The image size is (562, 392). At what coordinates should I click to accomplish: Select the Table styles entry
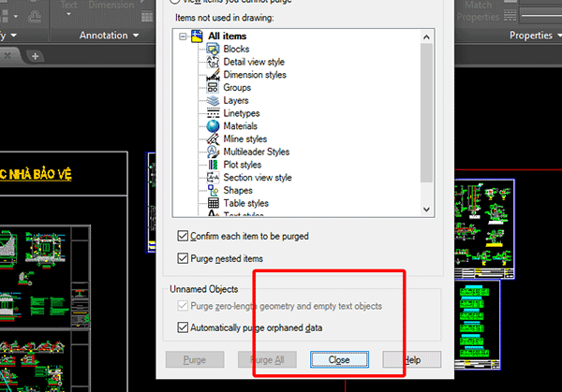pos(245,203)
